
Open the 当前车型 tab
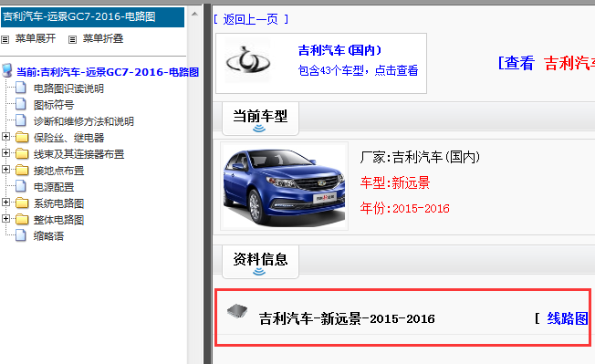click(260, 119)
